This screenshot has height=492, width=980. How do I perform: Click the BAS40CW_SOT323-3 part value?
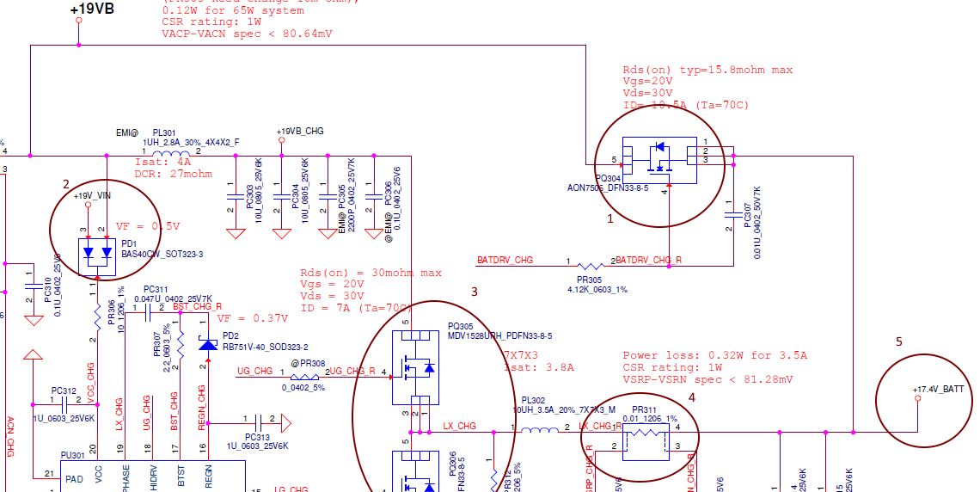coord(162,254)
